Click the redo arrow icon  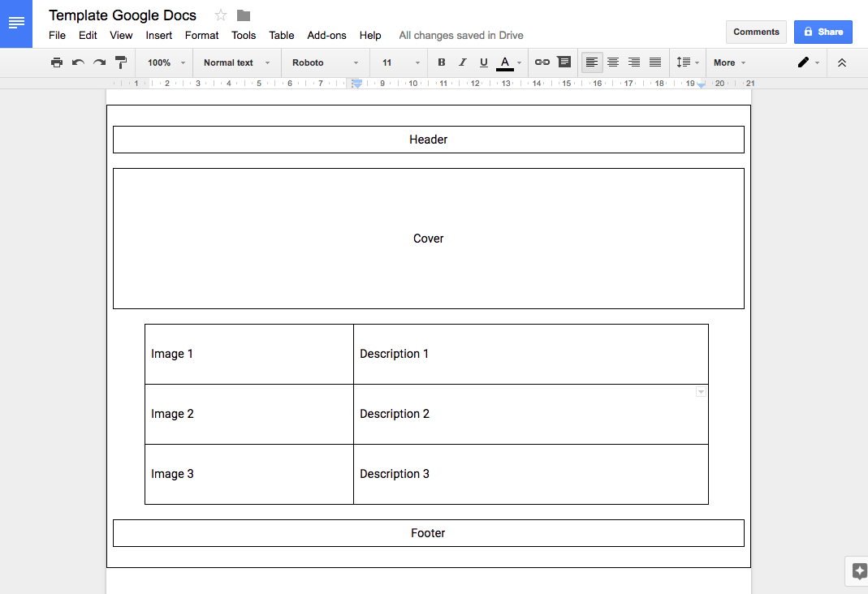coord(99,62)
